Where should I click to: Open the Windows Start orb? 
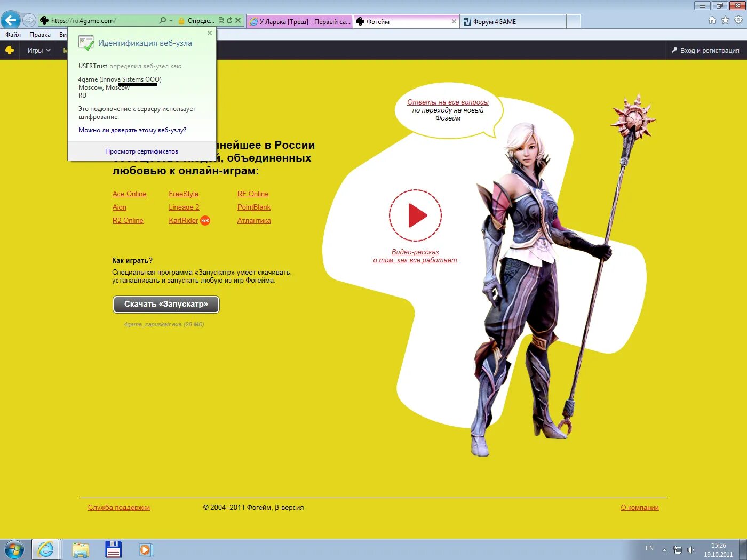(x=14, y=549)
